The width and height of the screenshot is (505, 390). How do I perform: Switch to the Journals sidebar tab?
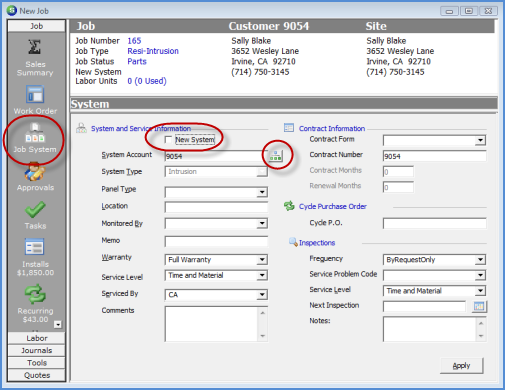[36, 350]
